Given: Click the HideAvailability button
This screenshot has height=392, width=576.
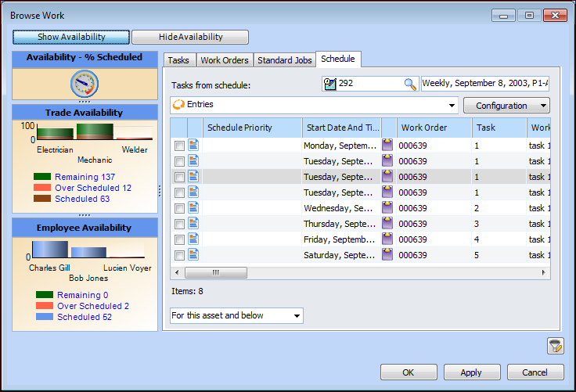Looking at the screenshot, I should pos(190,37).
